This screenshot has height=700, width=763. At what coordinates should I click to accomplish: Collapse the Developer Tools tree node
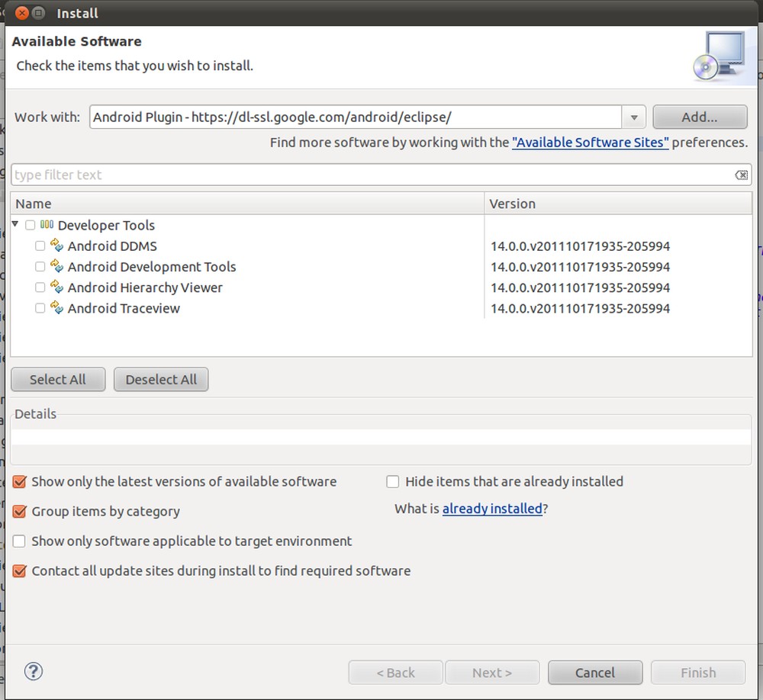pyautogui.click(x=14, y=225)
